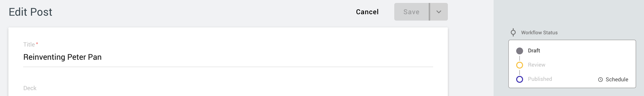Choose the Review label in workflow

pos(537,65)
